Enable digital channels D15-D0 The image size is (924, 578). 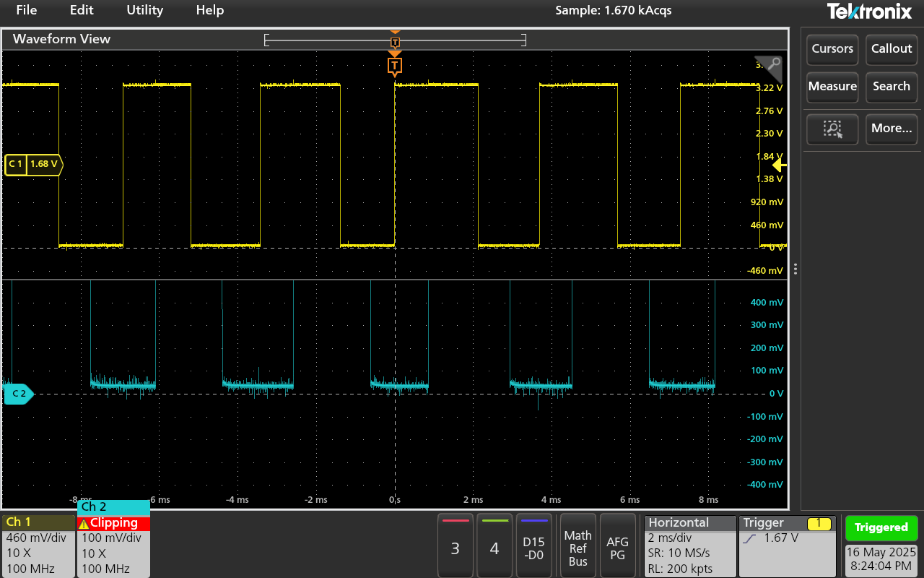tap(533, 545)
